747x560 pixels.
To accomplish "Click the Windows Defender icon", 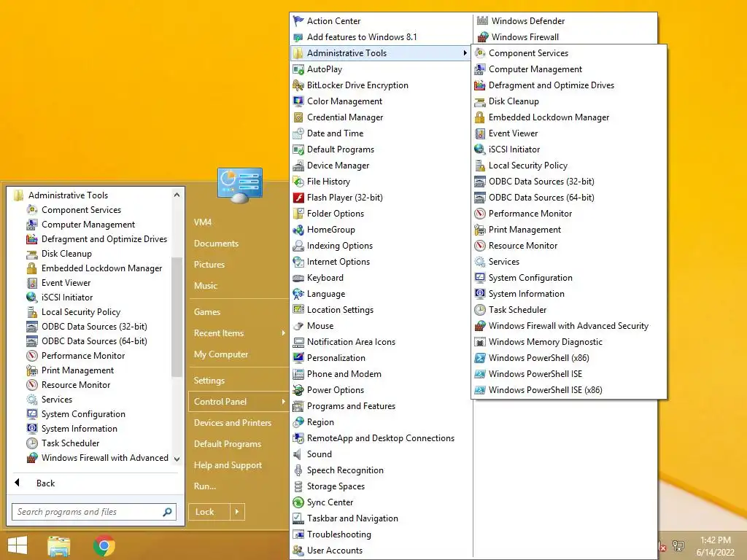I will (x=483, y=21).
